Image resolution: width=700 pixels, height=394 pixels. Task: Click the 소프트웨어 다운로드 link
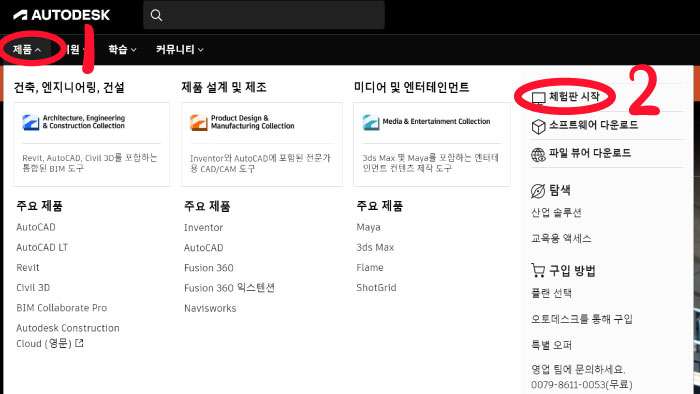click(x=593, y=125)
